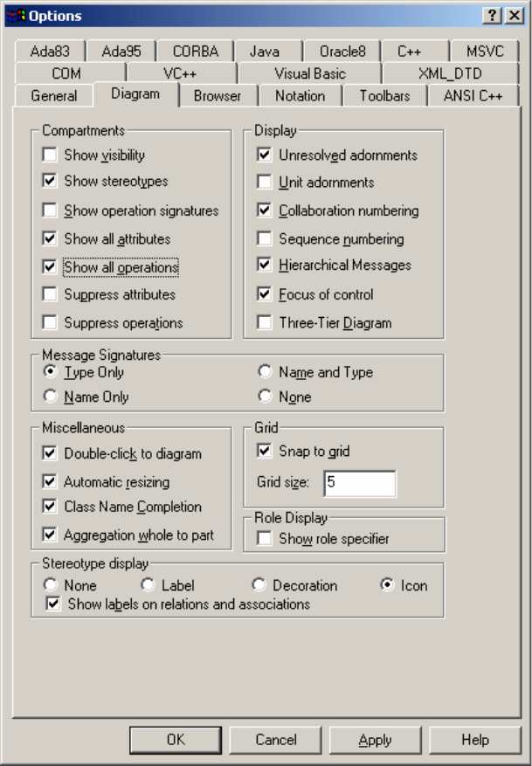Click the Grid size input field

click(x=359, y=483)
